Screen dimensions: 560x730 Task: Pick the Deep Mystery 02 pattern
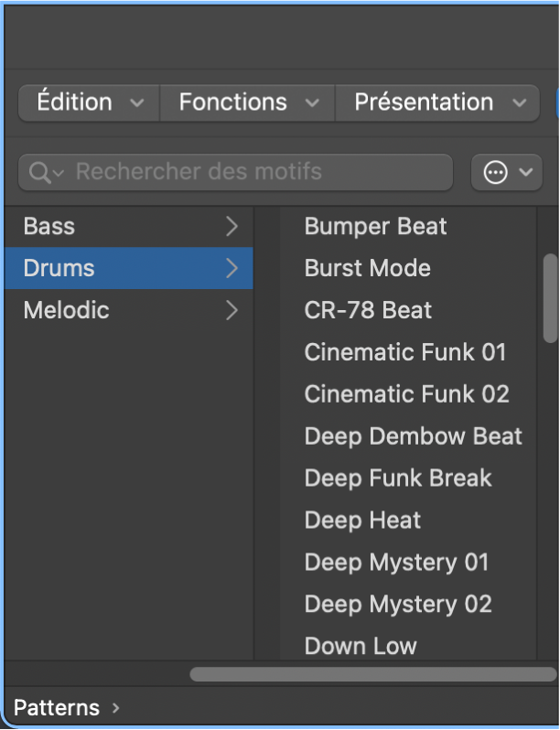click(x=398, y=605)
